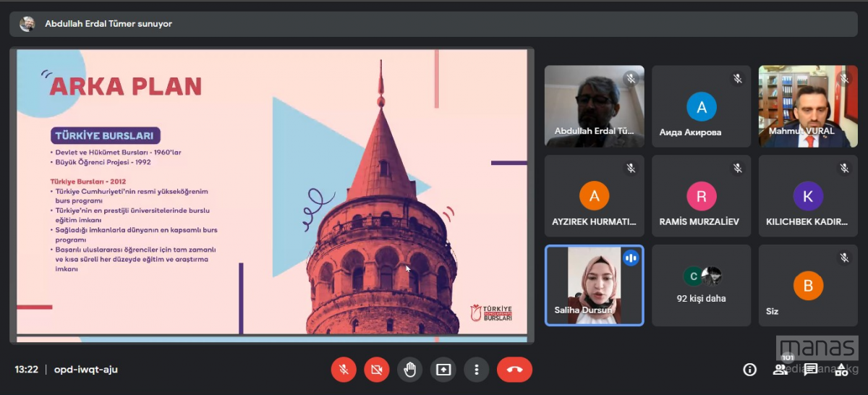
Task: Click the blue A avatar of Аида
Action: tap(702, 107)
